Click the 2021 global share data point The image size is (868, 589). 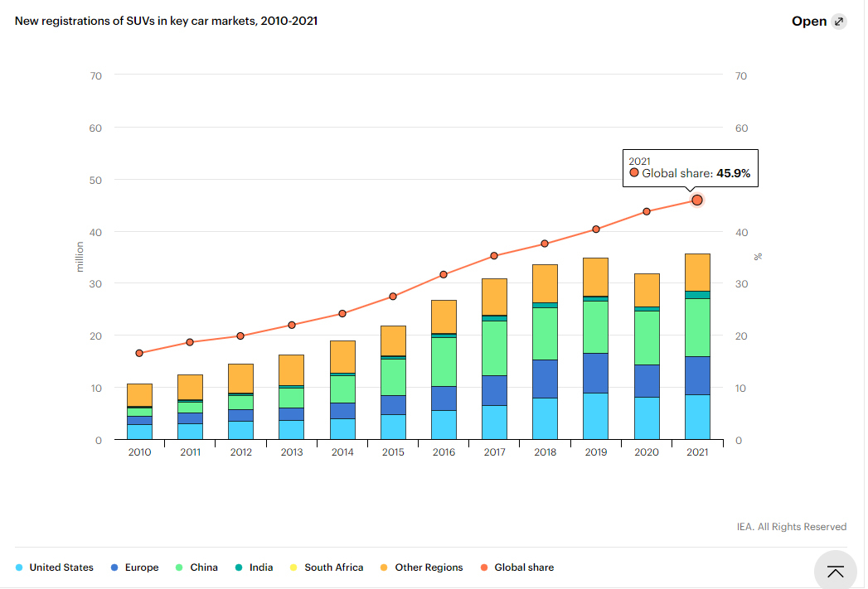[697, 200]
